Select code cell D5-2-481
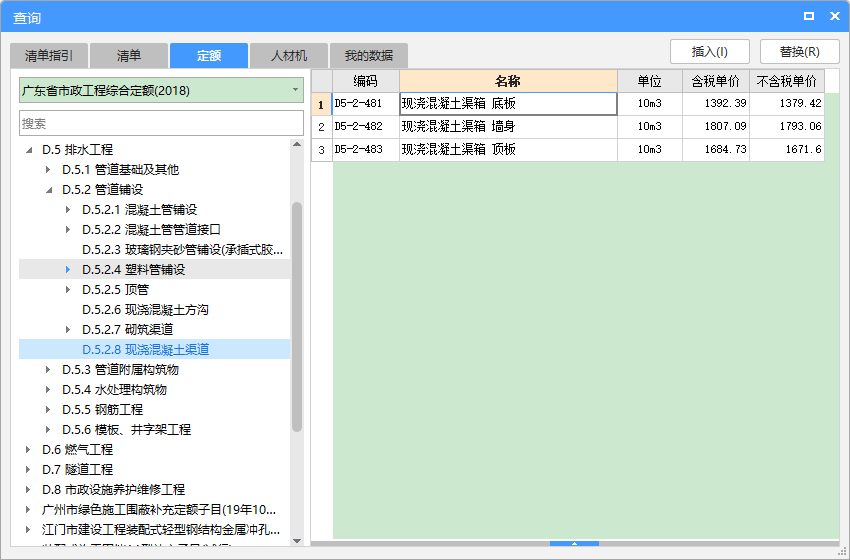 point(366,104)
